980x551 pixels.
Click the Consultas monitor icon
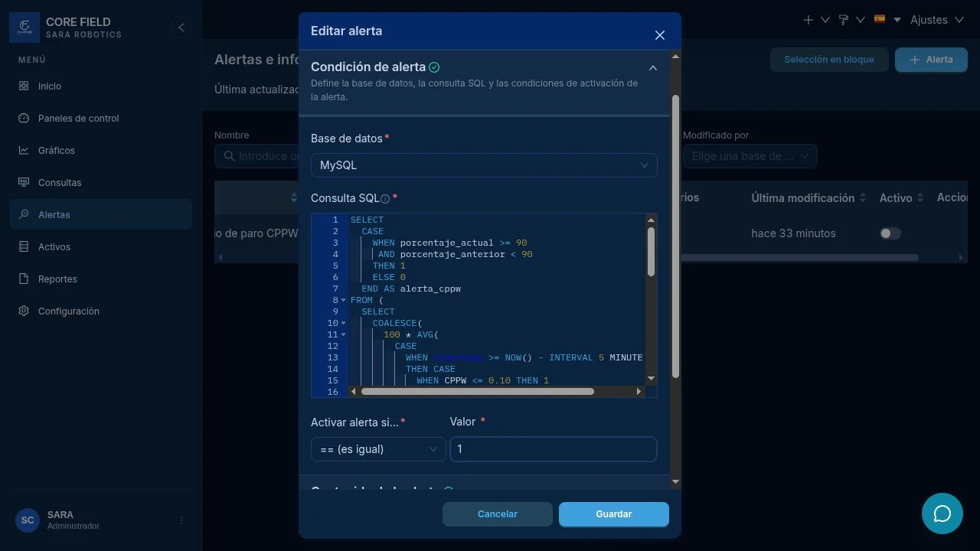[24, 182]
